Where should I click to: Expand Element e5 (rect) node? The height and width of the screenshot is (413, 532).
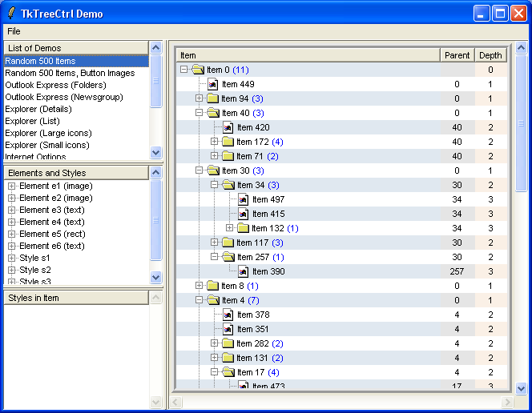(x=11, y=234)
